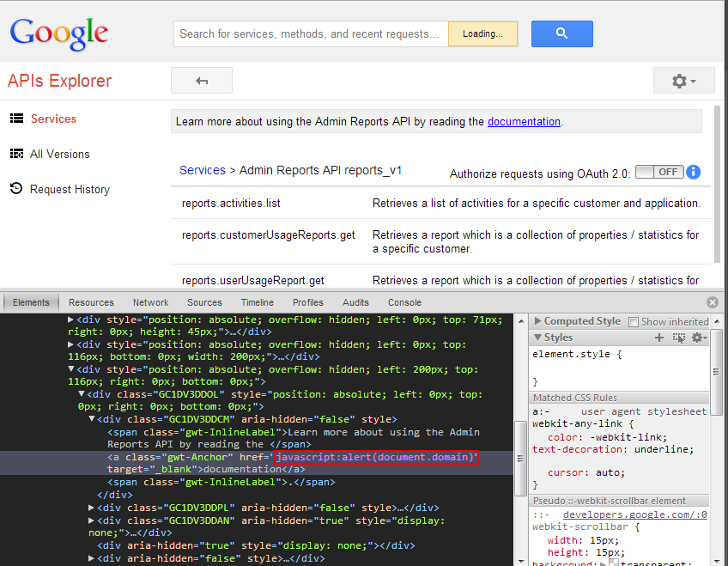Click the element.style rule block
This screenshot has width=728, height=566.
point(620,368)
